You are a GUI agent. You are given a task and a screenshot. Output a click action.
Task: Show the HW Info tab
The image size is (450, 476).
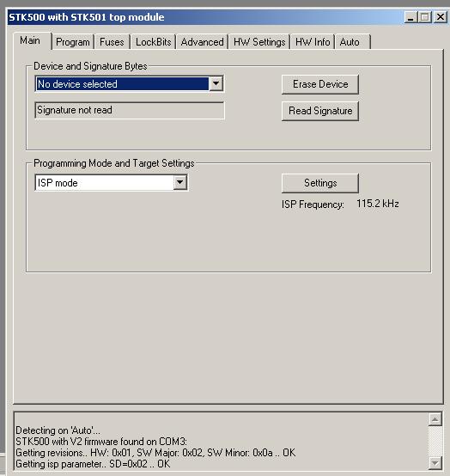coord(313,42)
